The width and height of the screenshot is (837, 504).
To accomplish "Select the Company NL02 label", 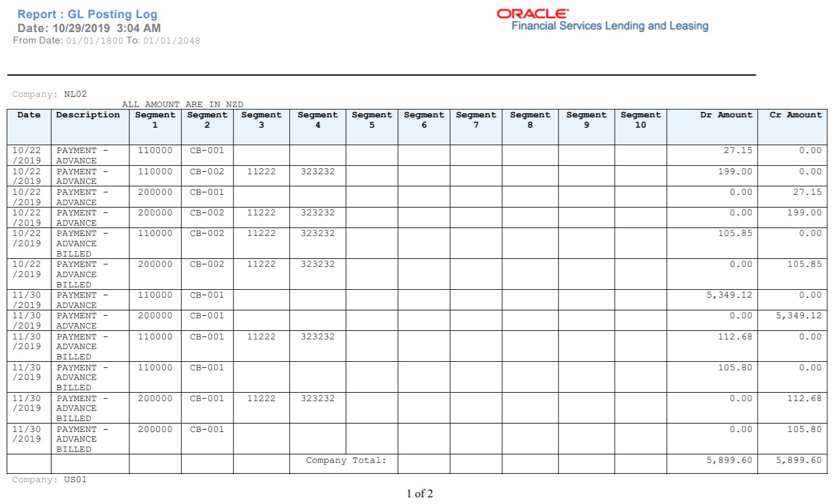I will pyautogui.click(x=50, y=94).
